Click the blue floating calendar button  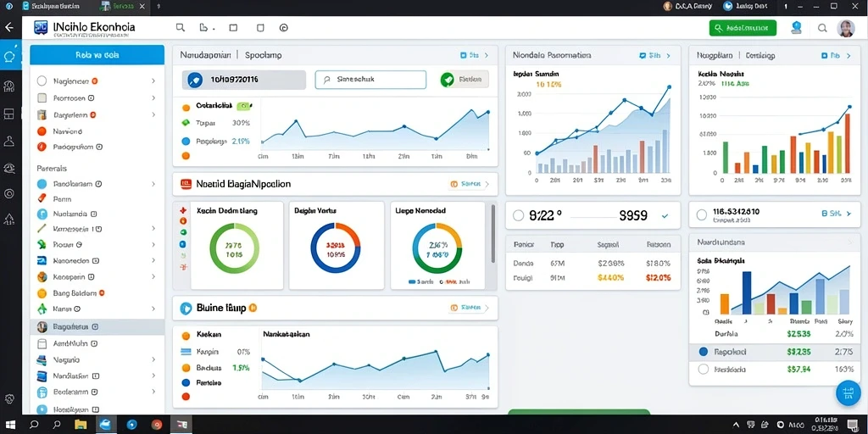tap(848, 393)
